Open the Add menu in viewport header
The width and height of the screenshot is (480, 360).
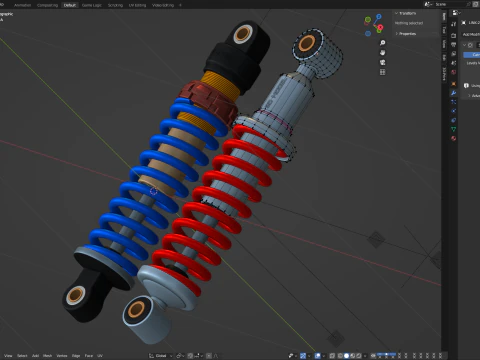pyautogui.click(x=35, y=356)
